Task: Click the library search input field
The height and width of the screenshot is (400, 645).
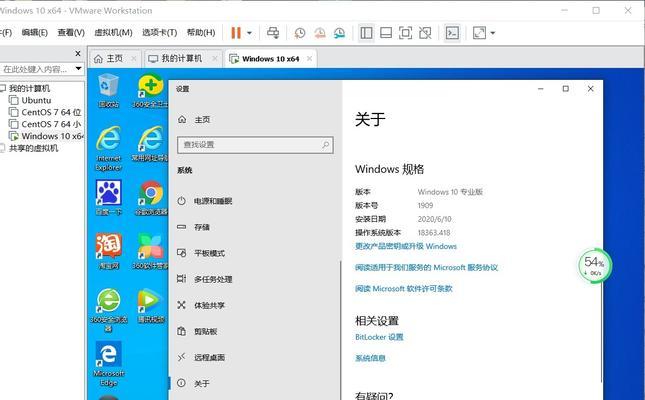Action: (x=37, y=69)
